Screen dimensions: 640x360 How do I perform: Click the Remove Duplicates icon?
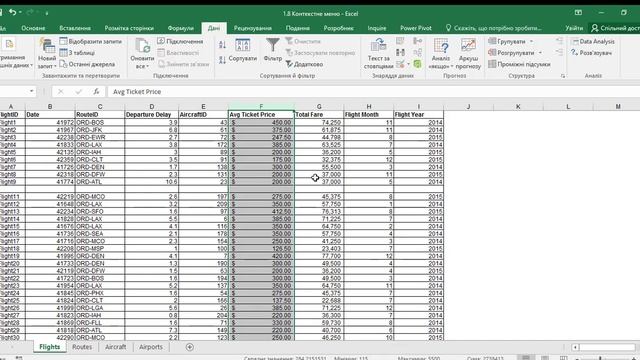coord(400,52)
